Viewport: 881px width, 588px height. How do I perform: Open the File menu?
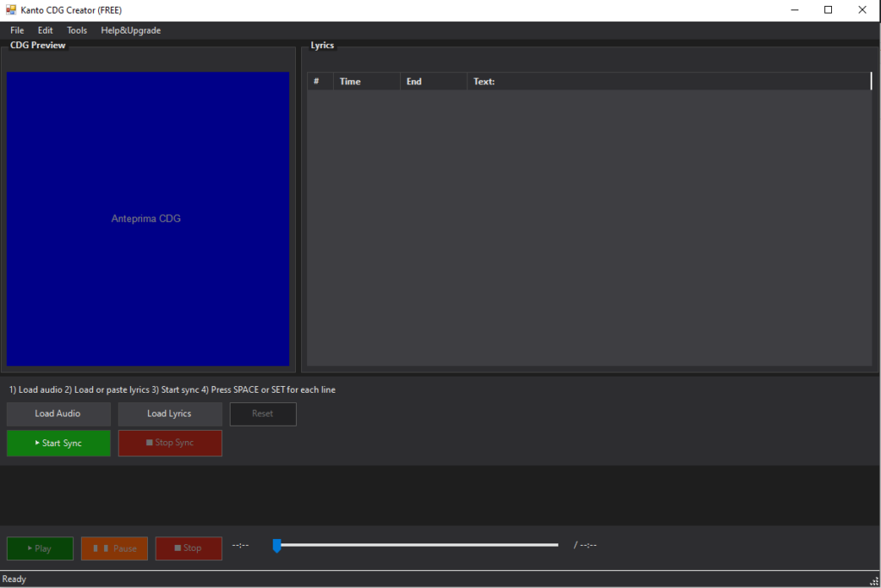pyautogui.click(x=17, y=30)
